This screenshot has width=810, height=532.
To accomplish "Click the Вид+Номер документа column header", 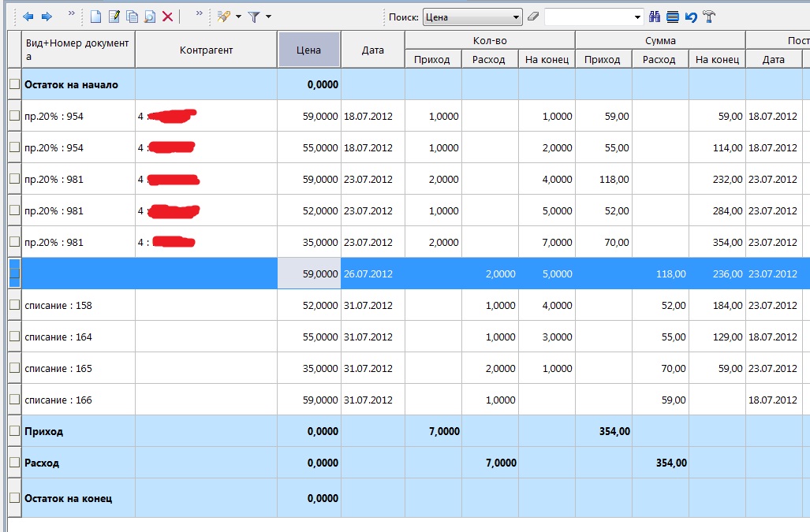I will 78,50.
